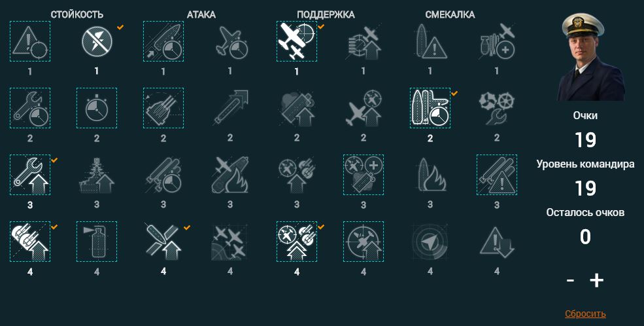The image size is (644, 326).
Task: Choose the aircraft with flames skill
Action: 230,175
